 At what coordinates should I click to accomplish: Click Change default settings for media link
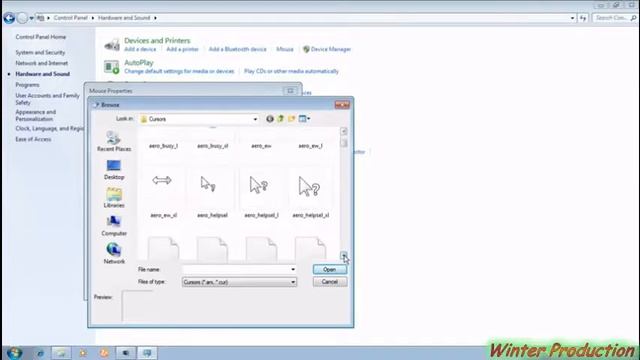click(179, 71)
